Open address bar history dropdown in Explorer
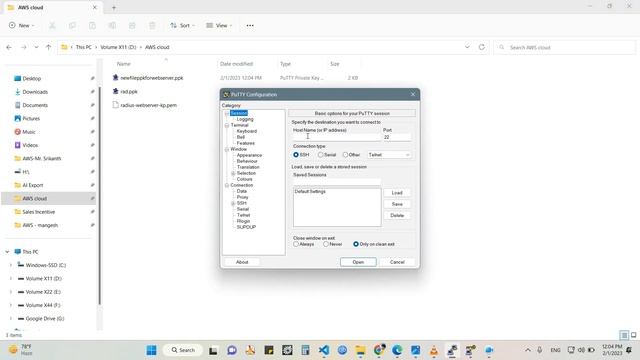The image size is (640, 360). click(x=467, y=47)
